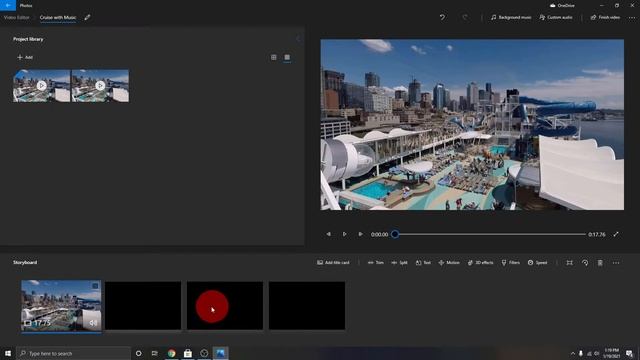
Task: Open the Motion tool
Action: [449, 263]
